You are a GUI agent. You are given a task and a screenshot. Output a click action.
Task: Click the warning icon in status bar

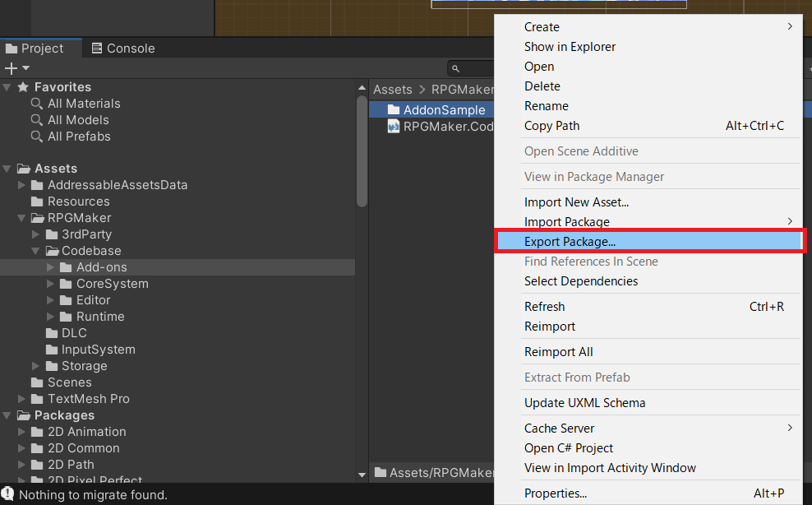point(7,494)
